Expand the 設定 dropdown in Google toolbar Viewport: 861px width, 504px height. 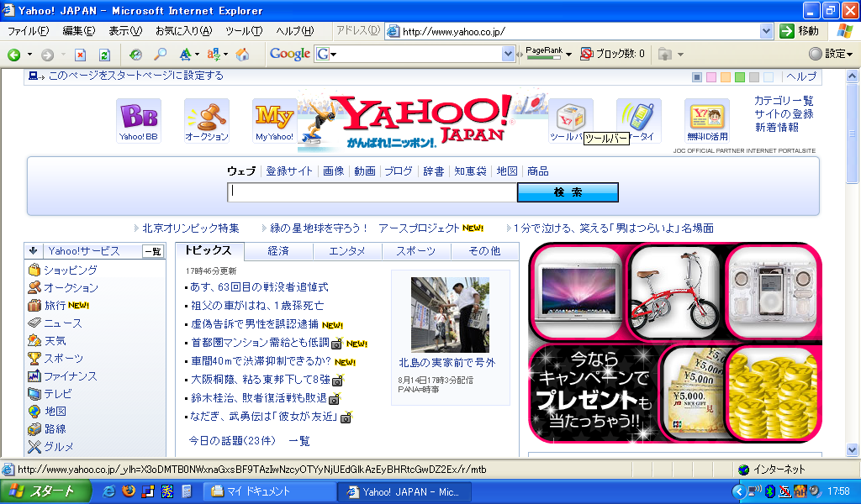click(849, 55)
